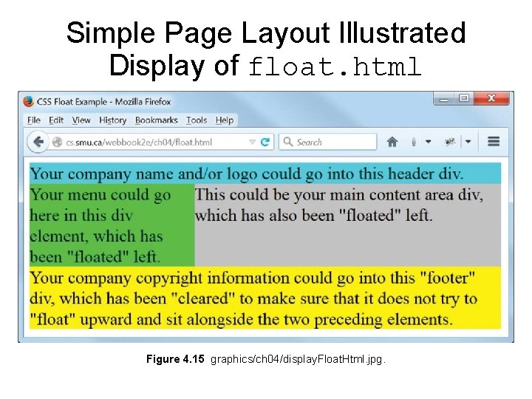Click the green menu div text
The image size is (532, 399).
[100, 225]
